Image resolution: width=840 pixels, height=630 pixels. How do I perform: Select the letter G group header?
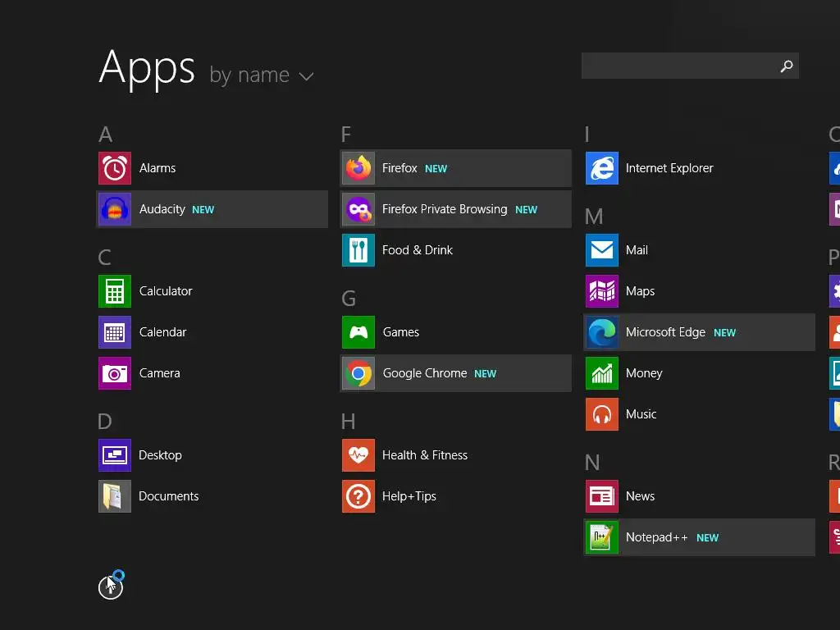[x=349, y=299]
